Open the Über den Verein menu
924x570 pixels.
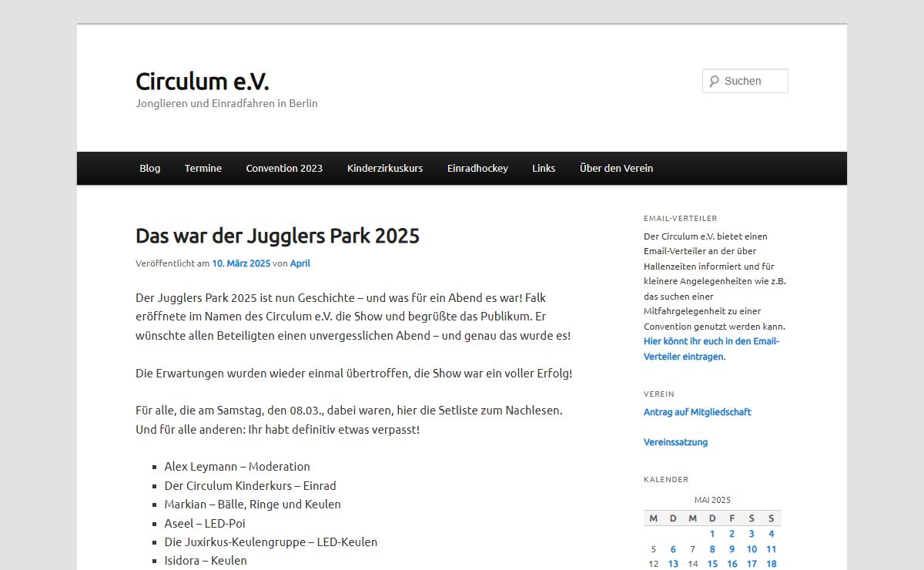(x=616, y=168)
